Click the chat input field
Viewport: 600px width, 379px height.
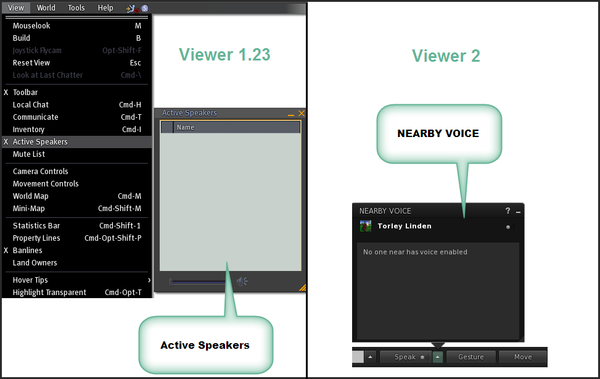pos(358,357)
